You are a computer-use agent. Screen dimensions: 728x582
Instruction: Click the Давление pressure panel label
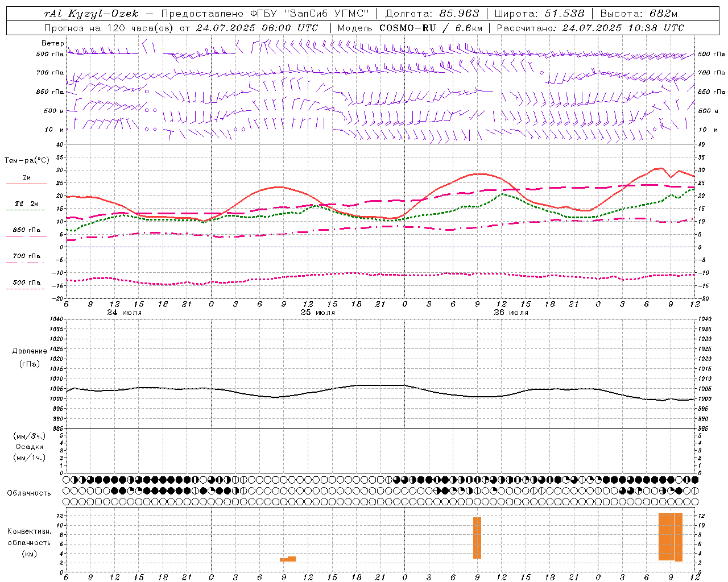point(30,351)
